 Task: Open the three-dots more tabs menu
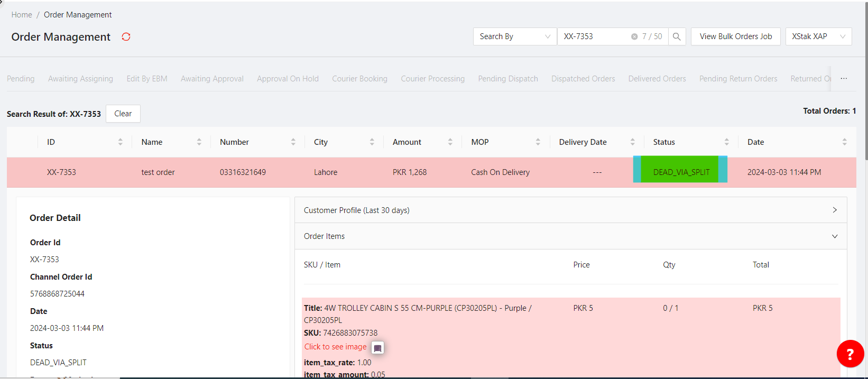[x=844, y=79]
